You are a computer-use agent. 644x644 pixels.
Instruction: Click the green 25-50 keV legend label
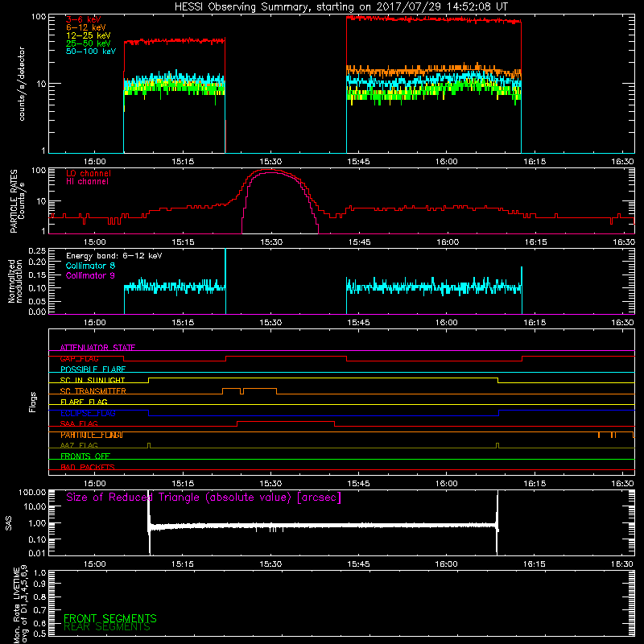pos(89,43)
